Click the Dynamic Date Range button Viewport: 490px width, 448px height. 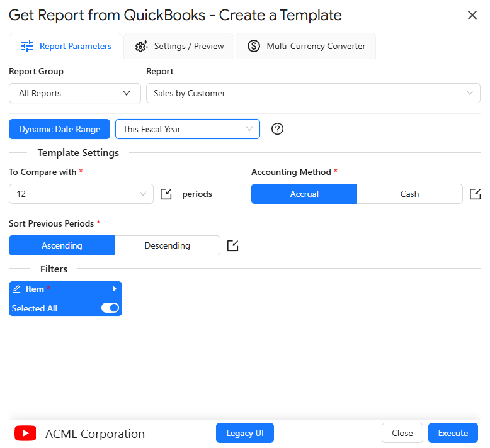coord(60,129)
